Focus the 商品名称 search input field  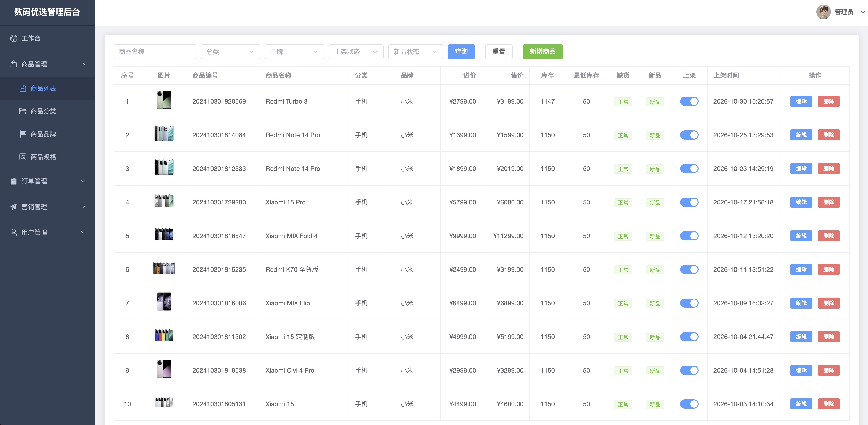pyautogui.click(x=155, y=51)
